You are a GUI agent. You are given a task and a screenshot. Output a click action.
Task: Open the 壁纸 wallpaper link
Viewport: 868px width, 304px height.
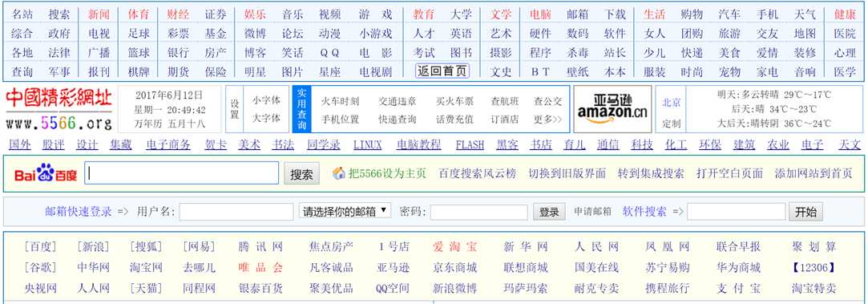pyautogui.click(x=578, y=72)
